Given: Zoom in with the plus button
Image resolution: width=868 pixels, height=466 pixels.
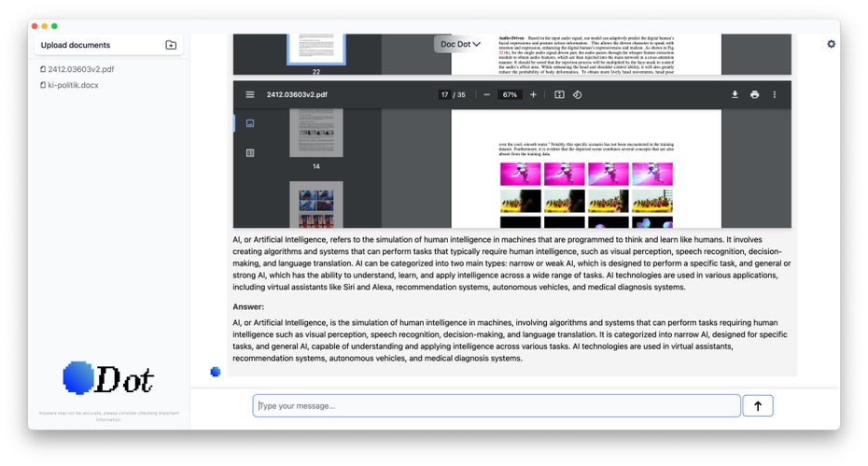Looking at the screenshot, I should [533, 94].
